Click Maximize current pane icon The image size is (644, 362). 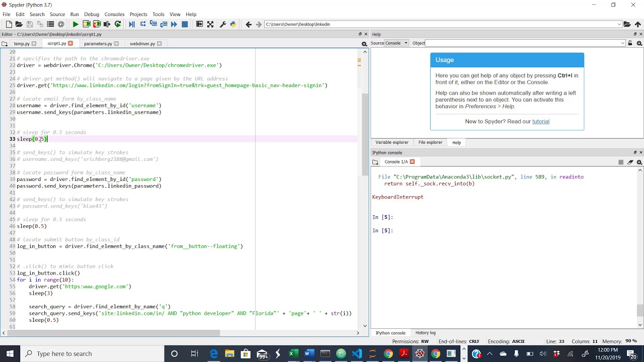pos(199,24)
